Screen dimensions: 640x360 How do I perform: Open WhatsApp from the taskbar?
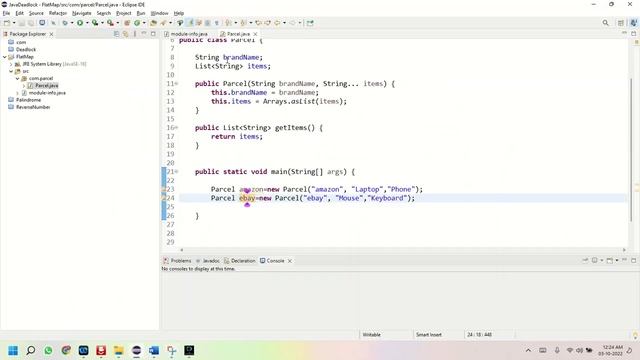[x=48, y=351]
